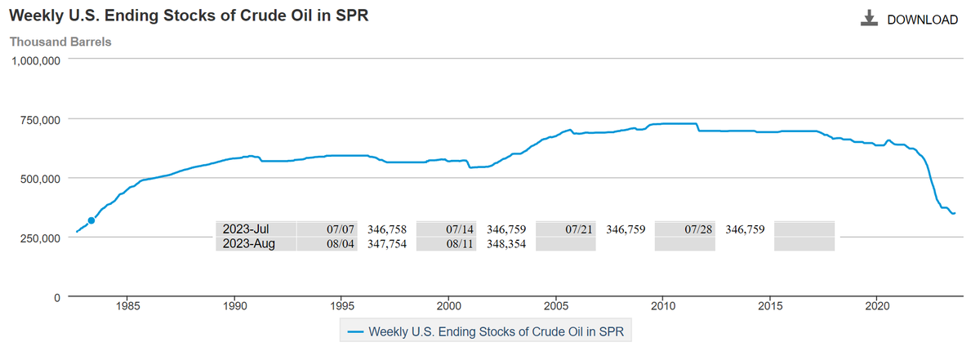
Task: Click the 2010 x-axis label
Action: (x=662, y=306)
